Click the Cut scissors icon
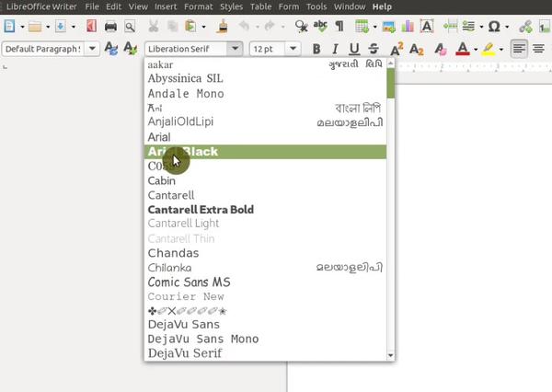Viewport: 552px width, 392px height. [x=153, y=27]
